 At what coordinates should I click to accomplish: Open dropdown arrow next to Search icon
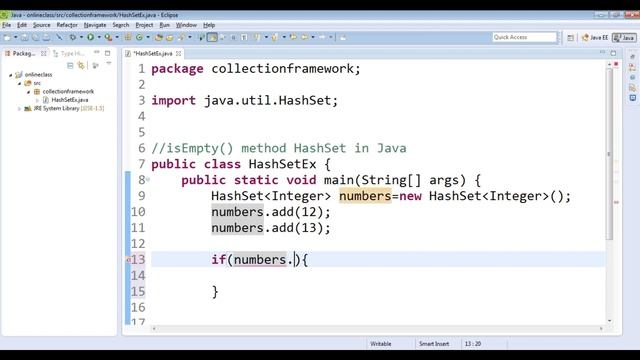190,37
